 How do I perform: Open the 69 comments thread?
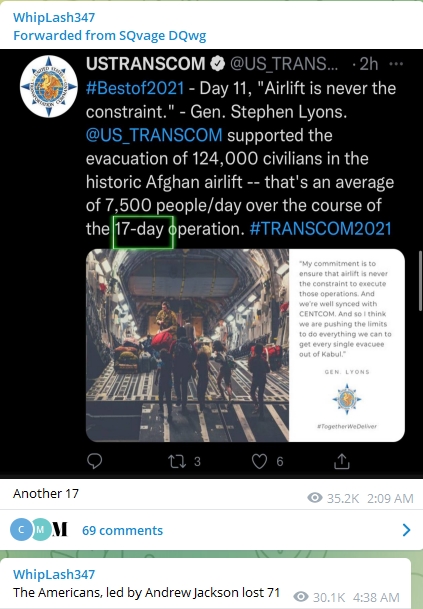click(x=122, y=530)
